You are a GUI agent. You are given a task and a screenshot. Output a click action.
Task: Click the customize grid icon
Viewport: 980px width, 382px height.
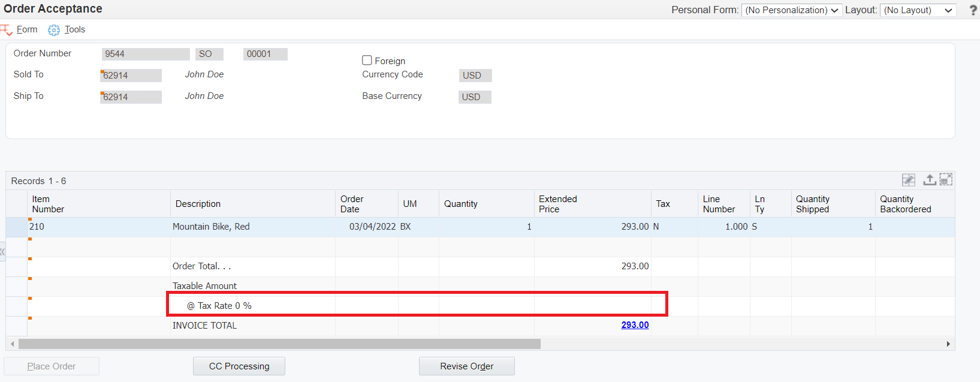pyautogui.click(x=909, y=180)
